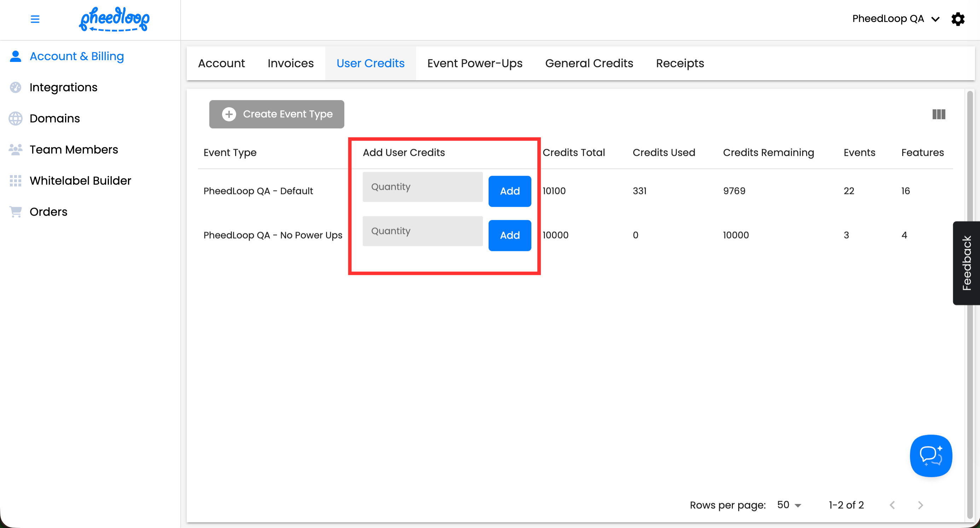Open the Feedback side tab
The image size is (980, 528).
coord(966,263)
